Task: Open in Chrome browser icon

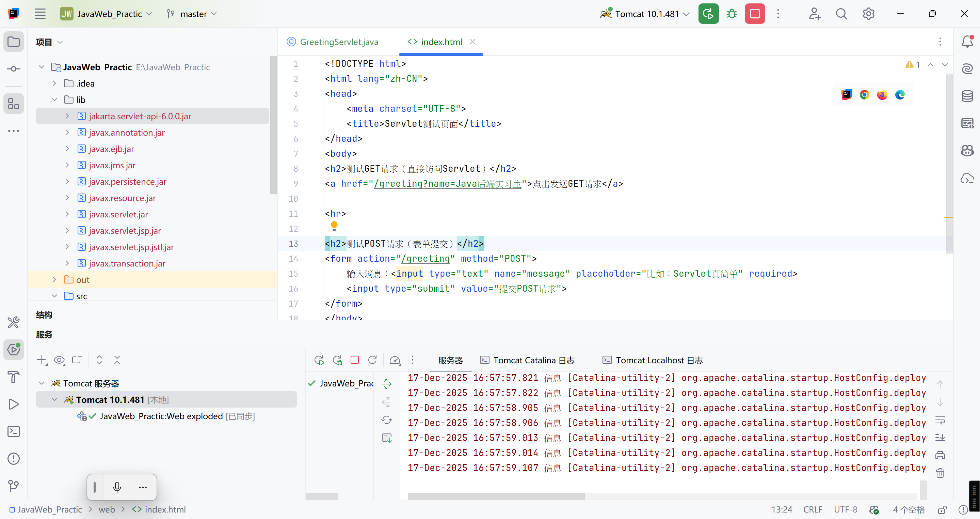Action: click(864, 95)
